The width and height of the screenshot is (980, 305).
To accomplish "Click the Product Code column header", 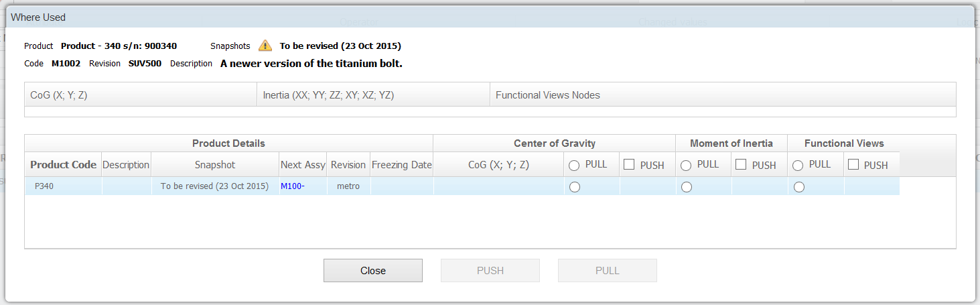I will [64, 165].
